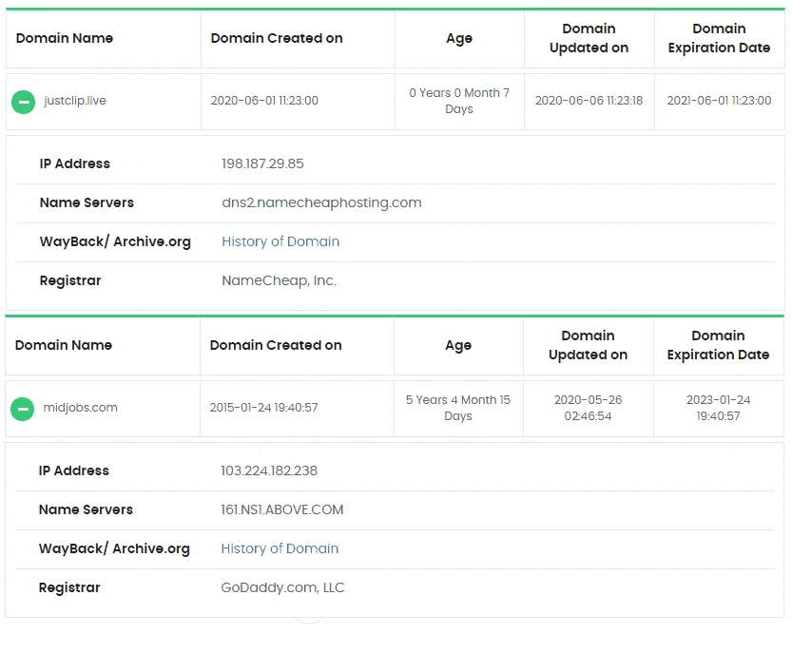Click the midjobs.com table's Age header
Image resolution: width=792 pixels, height=672 pixels.
pyautogui.click(x=458, y=346)
